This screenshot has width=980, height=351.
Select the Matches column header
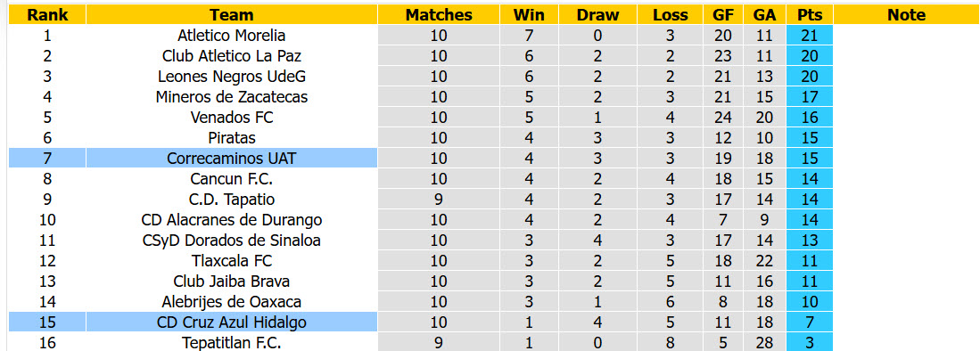439,15
